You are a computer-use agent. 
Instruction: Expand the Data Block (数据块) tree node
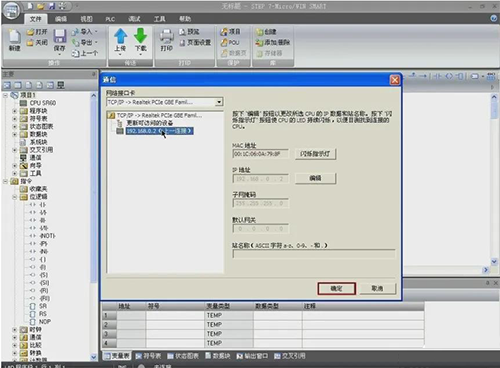click(14, 134)
